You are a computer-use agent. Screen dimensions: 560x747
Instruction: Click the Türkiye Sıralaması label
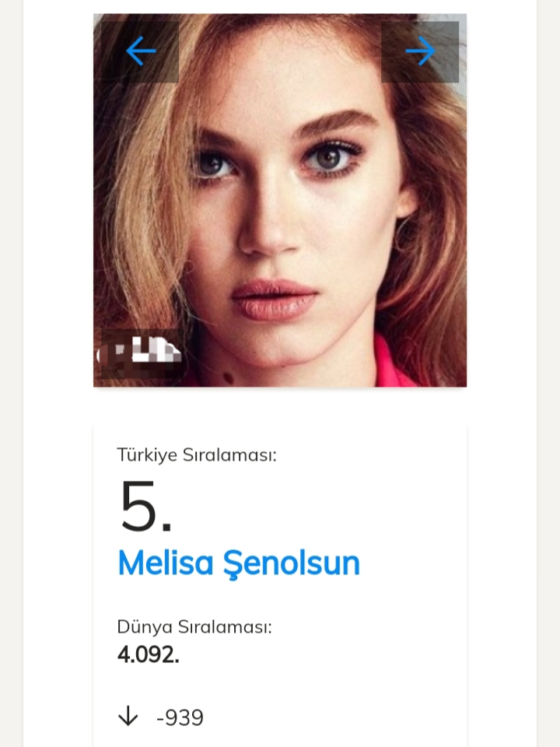point(197,455)
